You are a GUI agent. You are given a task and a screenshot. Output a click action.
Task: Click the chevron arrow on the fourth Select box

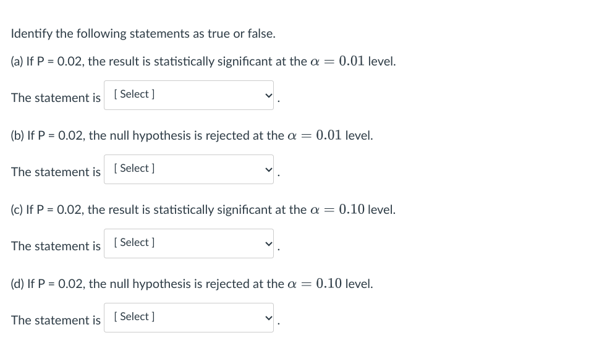pyautogui.click(x=267, y=317)
